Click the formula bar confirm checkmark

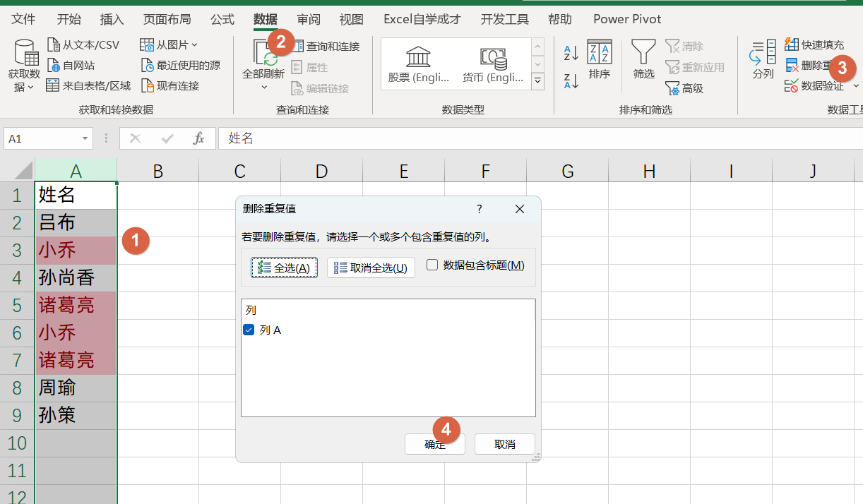(167, 138)
